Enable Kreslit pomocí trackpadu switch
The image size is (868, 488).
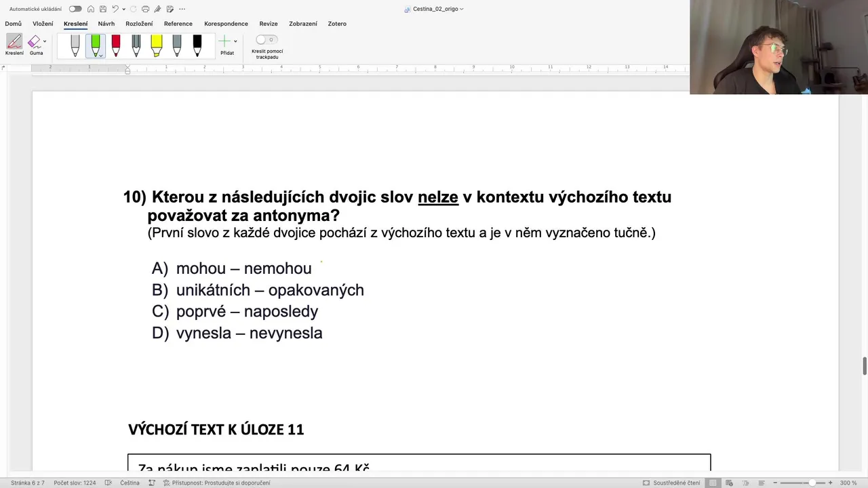(267, 40)
